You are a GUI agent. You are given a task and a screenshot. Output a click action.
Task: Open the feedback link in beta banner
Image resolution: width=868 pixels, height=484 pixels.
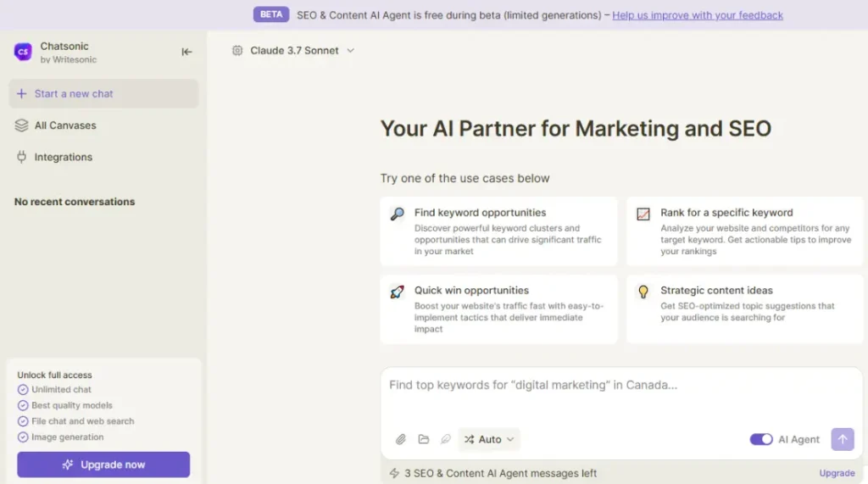[698, 15]
